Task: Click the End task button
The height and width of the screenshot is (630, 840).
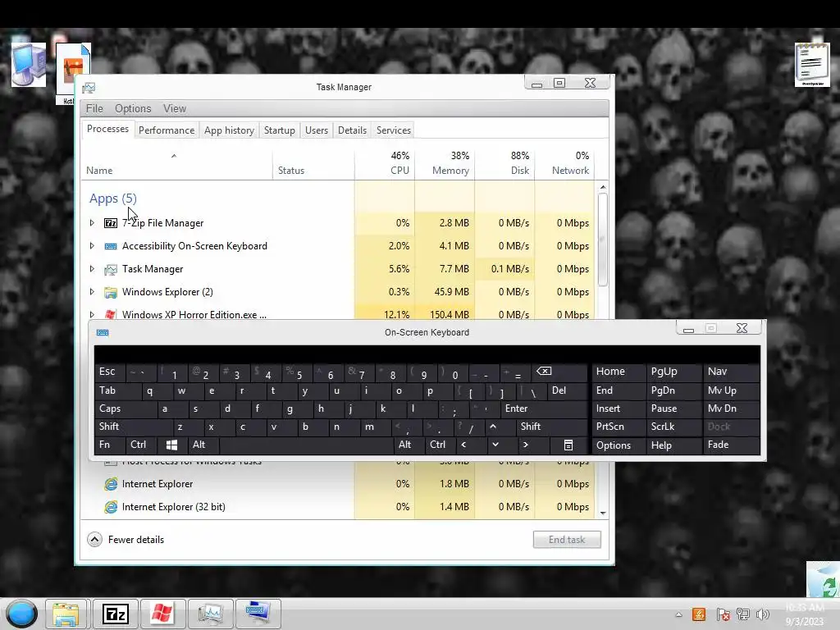Action: coord(568,540)
